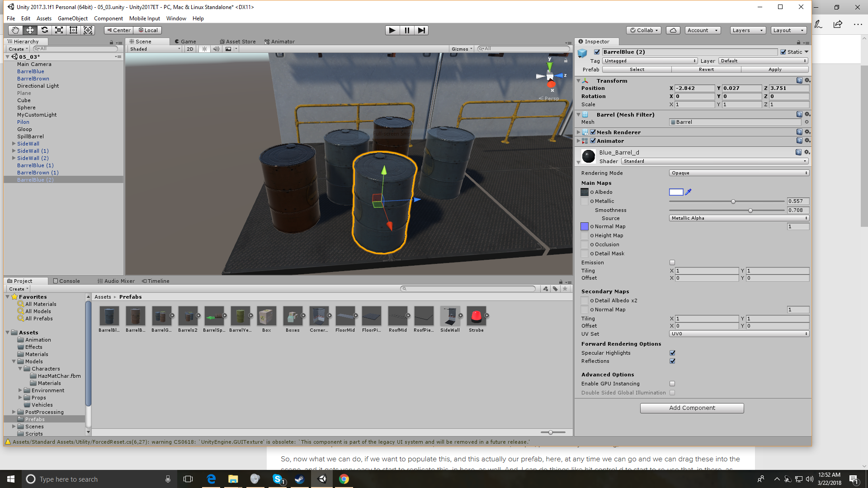Open Mesh Renderer gear settings
The image size is (868, 488).
click(807, 132)
